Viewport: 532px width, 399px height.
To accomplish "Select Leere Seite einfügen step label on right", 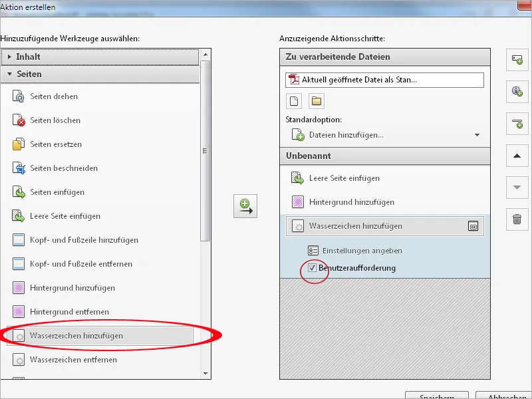I will [344, 178].
